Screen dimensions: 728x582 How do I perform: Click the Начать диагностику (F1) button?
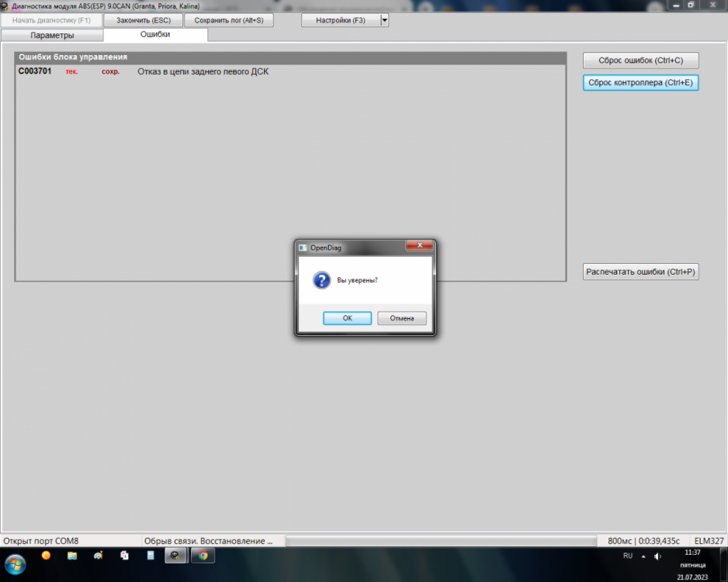[51, 20]
